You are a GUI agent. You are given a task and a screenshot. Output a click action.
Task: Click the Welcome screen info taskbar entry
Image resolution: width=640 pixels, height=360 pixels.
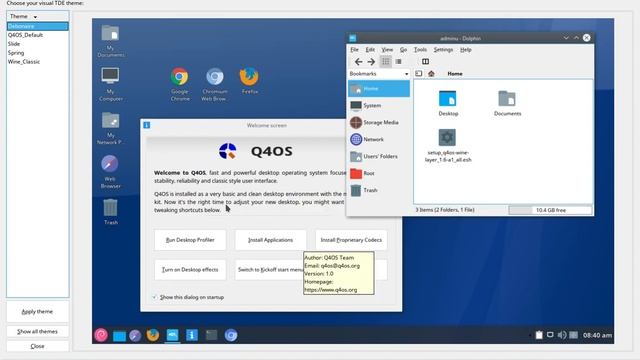pyautogui.click(x=191, y=335)
